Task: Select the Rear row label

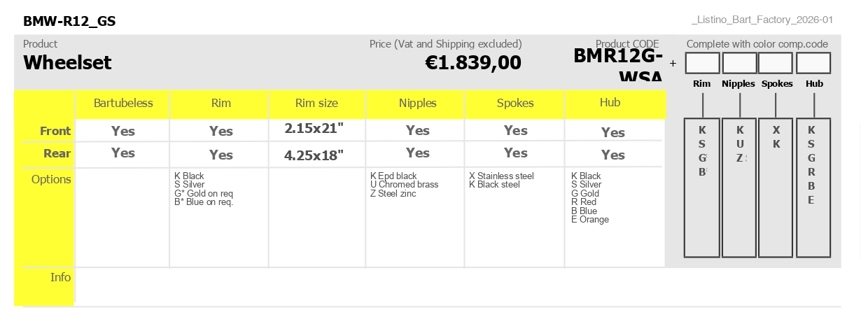Action: tap(57, 153)
